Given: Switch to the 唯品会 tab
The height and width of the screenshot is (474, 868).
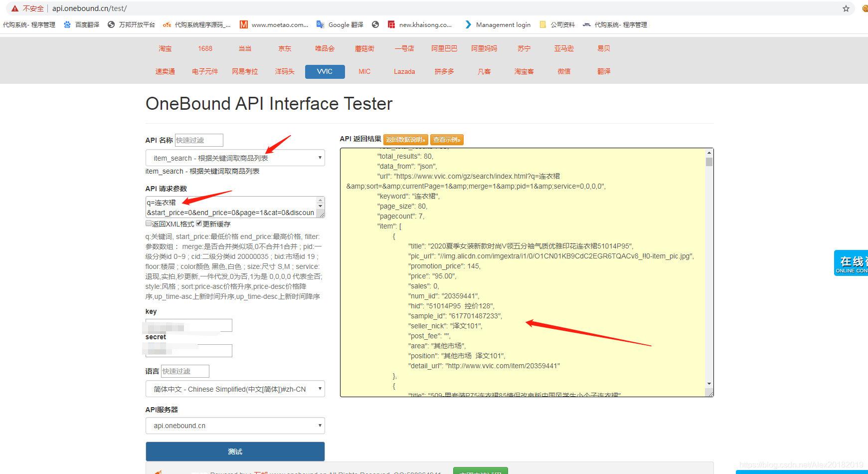Looking at the screenshot, I should pyautogui.click(x=325, y=48).
